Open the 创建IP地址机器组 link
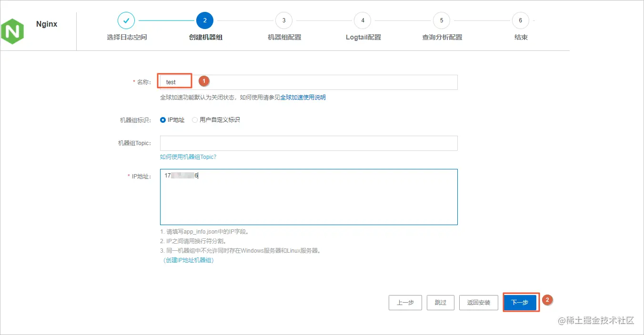Screen dimensions: 644x335 (189, 260)
